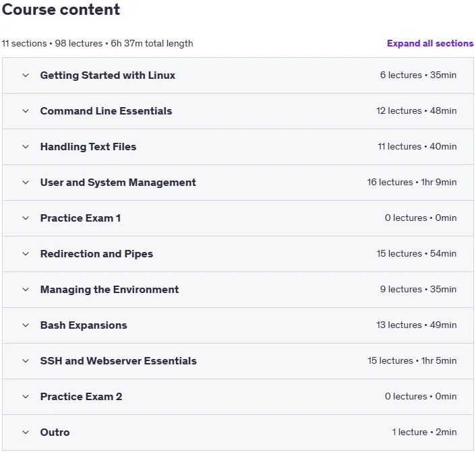Open chevron beside Practice Exam 2

coord(26,397)
